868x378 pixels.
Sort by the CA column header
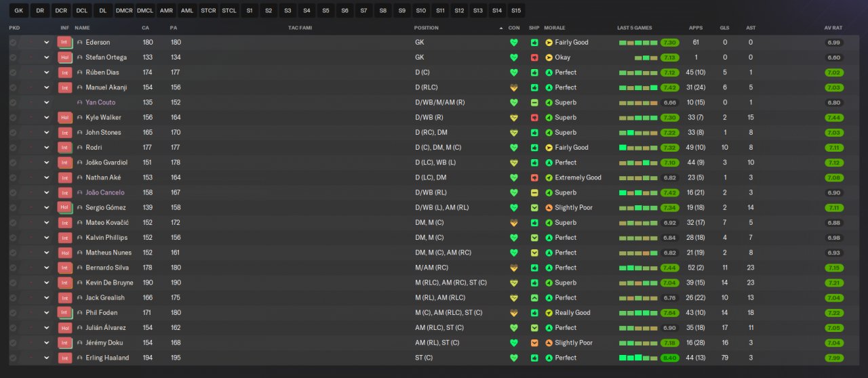pyautogui.click(x=146, y=28)
